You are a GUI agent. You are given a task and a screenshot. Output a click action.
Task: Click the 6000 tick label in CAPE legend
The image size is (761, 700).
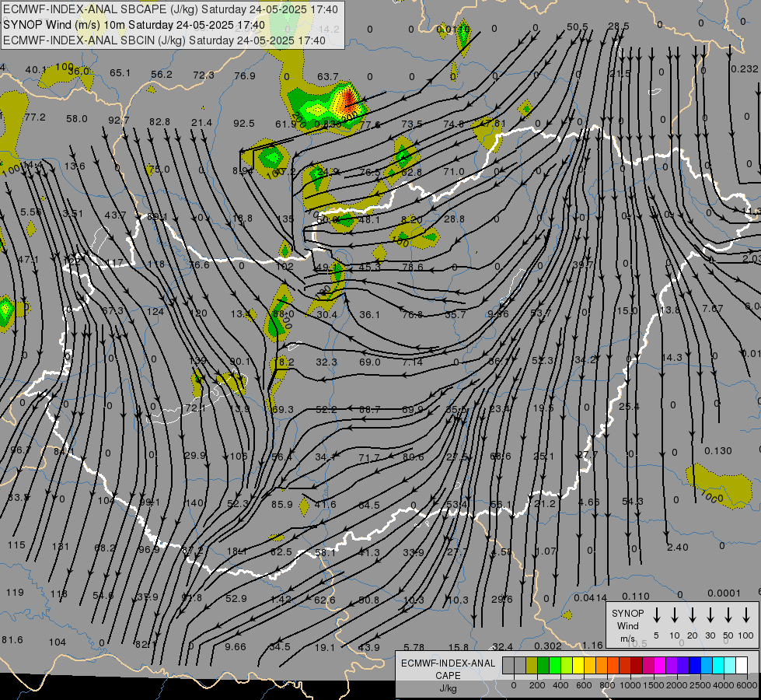click(x=745, y=685)
